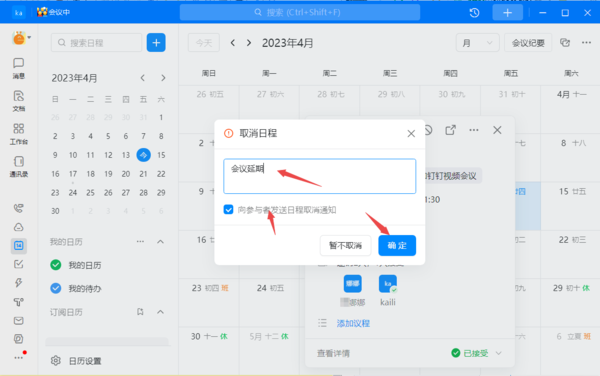Toggle 我的待办 calendar visibility
Image resolution: width=600 pixels, height=376 pixels.
click(x=56, y=288)
